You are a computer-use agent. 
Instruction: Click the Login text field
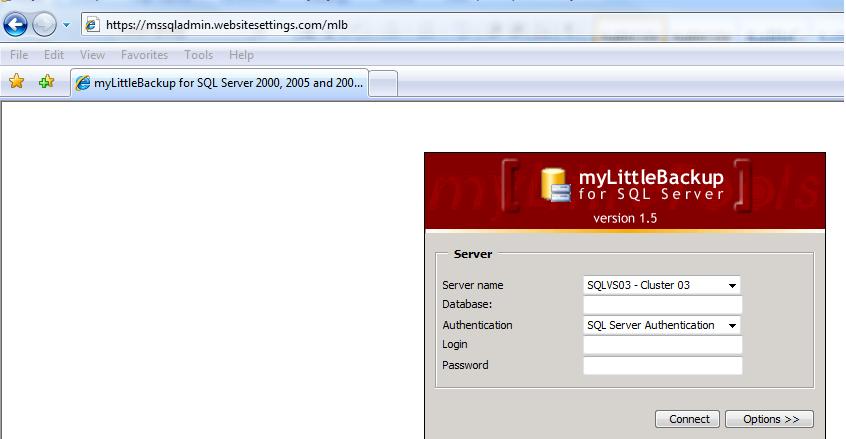663,345
